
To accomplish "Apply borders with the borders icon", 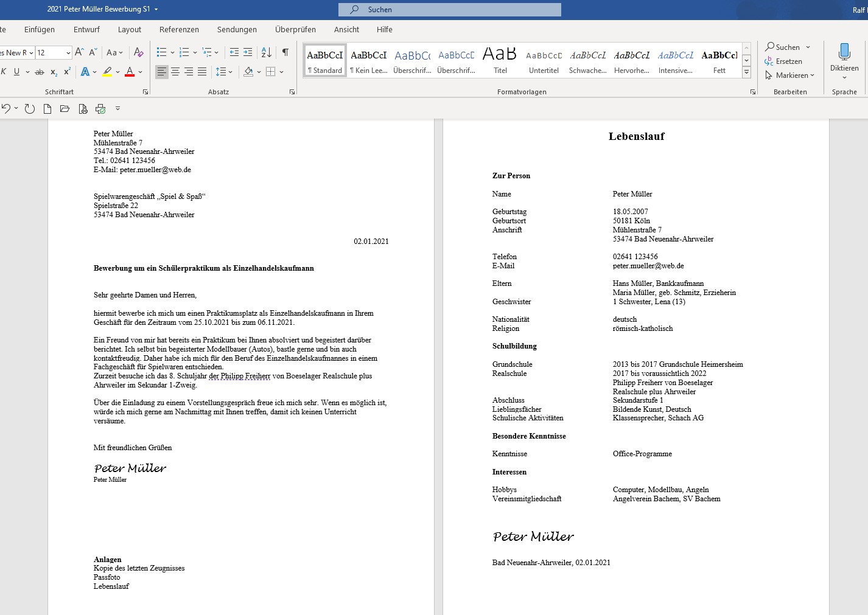I will pos(271,72).
